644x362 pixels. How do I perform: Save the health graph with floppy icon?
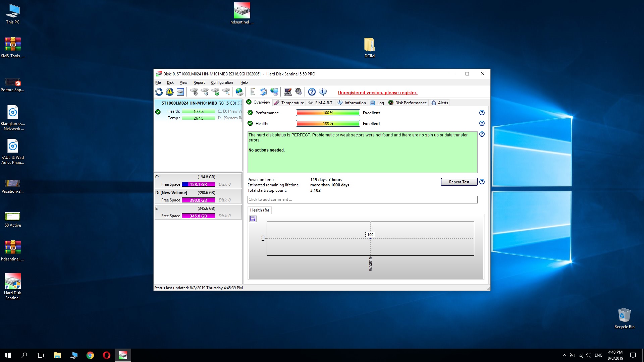253,219
